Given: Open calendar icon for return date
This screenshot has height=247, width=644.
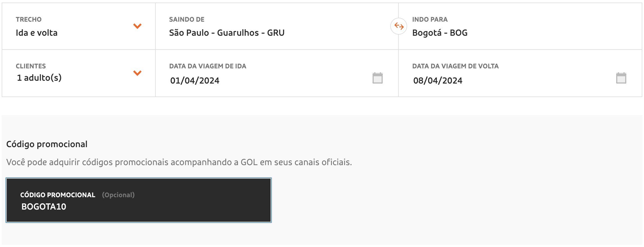Looking at the screenshot, I should click(x=621, y=78).
